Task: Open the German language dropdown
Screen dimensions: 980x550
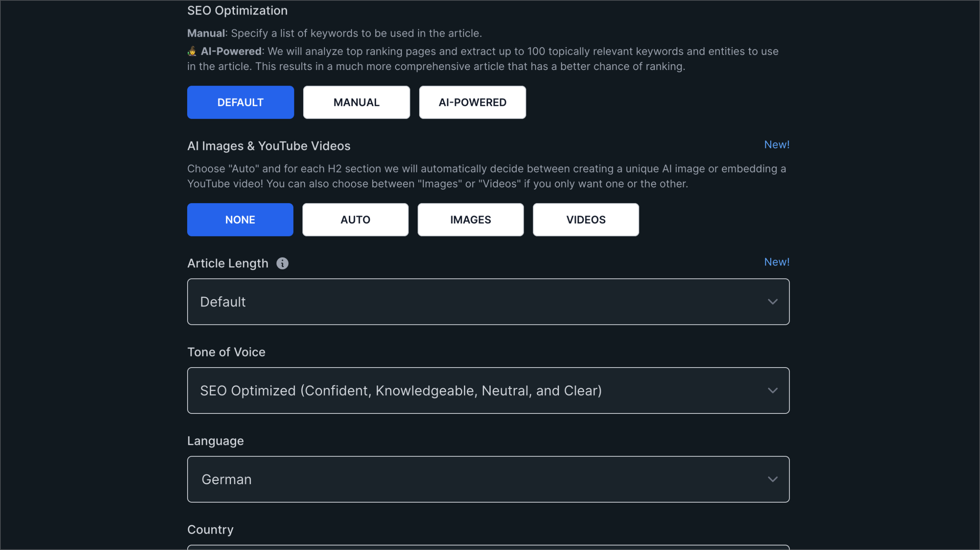Action: (488, 479)
